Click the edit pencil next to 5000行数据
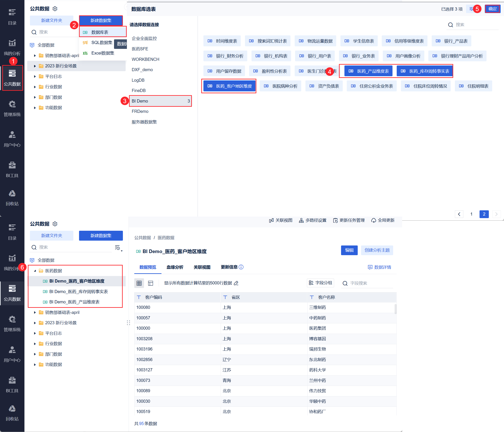The height and width of the screenshot is (432, 504). pos(236,283)
